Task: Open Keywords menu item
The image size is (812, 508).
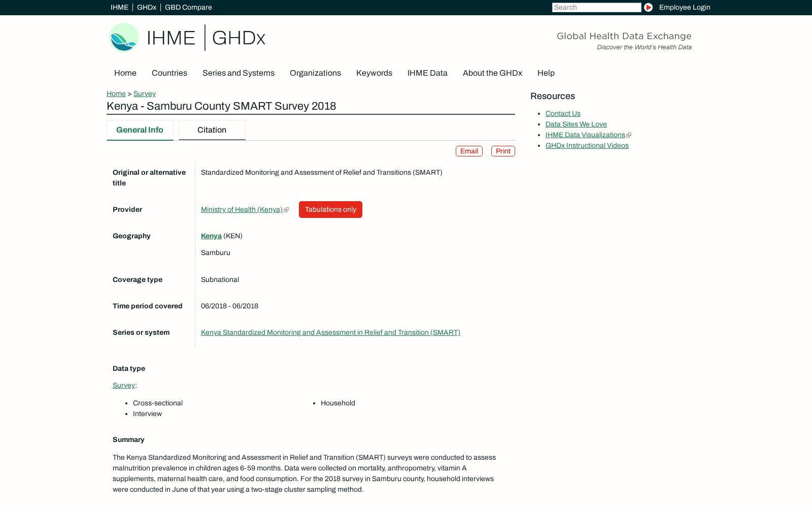Action: click(374, 73)
